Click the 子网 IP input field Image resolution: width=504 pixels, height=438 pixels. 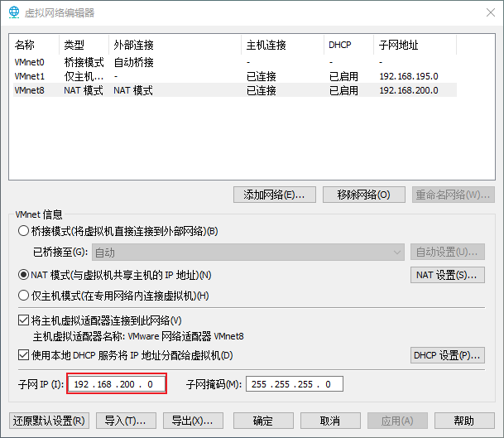pos(117,383)
